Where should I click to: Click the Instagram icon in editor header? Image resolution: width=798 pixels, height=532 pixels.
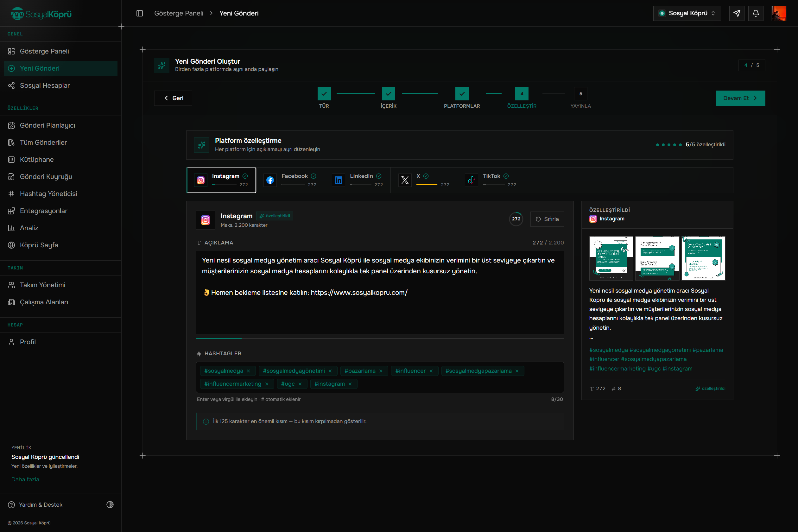pyautogui.click(x=205, y=220)
